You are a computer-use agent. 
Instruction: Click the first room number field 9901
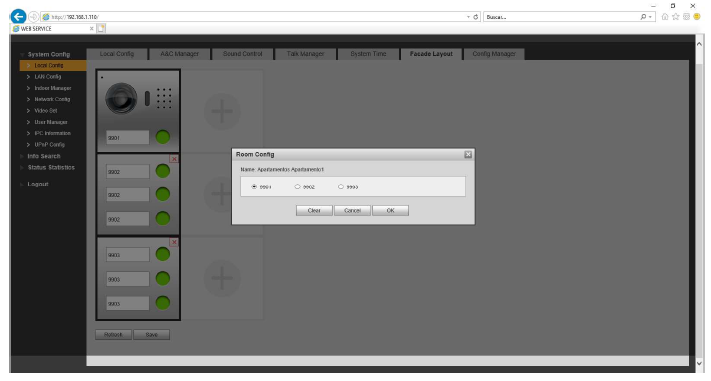[x=127, y=137]
